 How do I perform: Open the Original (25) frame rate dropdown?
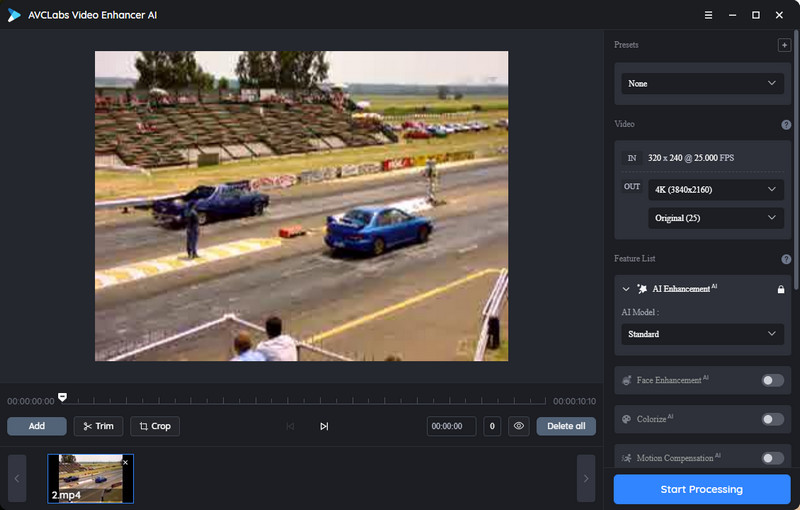pos(716,218)
